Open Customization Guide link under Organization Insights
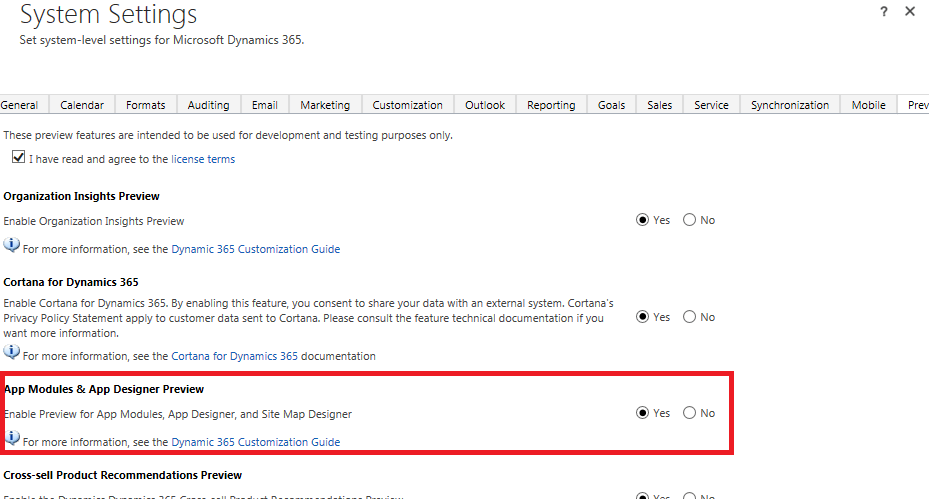The image size is (929, 499). [255, 249]
